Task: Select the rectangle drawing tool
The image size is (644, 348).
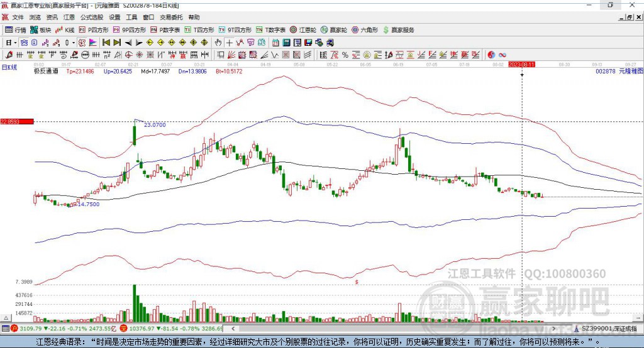Action: coord(221,55)
